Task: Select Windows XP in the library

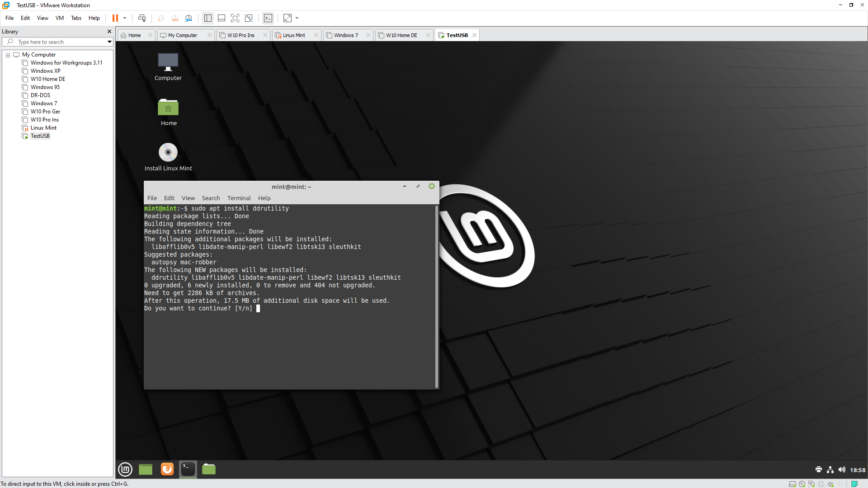Action: (x=45, y=71)
